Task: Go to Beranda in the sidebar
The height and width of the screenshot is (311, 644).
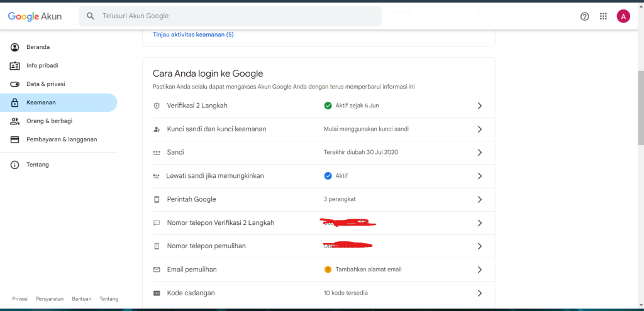Action: (38, 47)
